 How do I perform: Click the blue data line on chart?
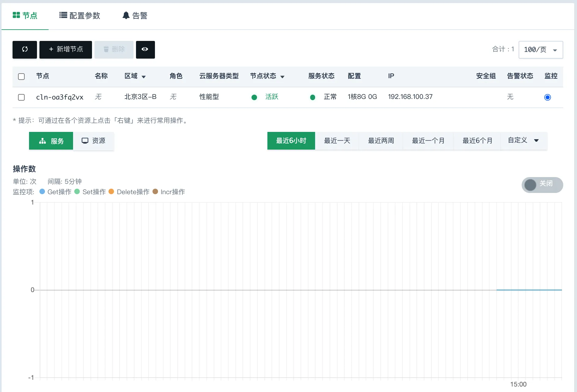529,290
